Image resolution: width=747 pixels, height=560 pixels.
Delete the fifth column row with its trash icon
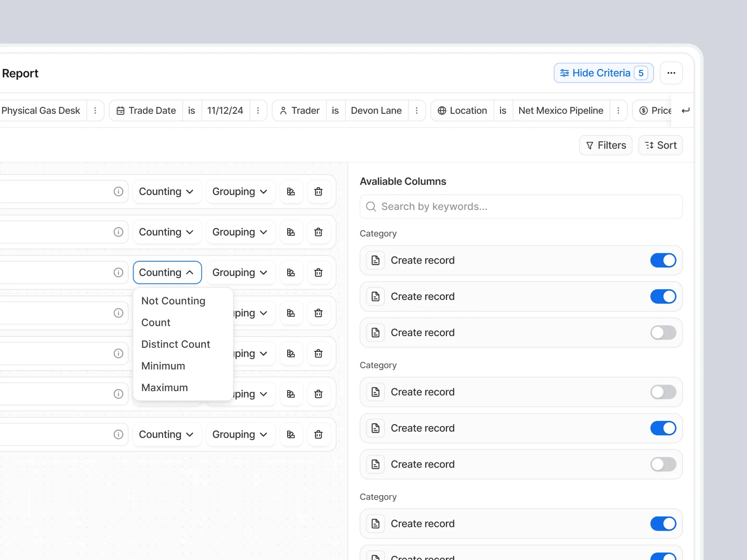[x=318, y=353]
